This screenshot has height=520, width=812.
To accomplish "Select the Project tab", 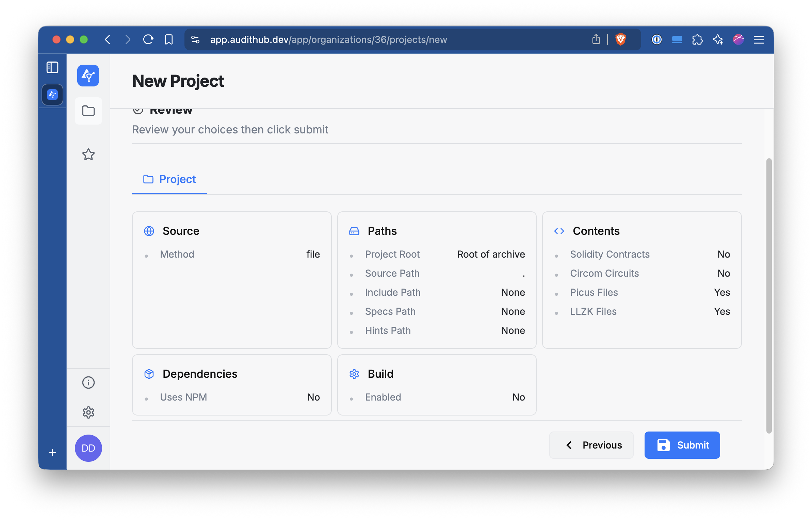I will tap(169, 179).
